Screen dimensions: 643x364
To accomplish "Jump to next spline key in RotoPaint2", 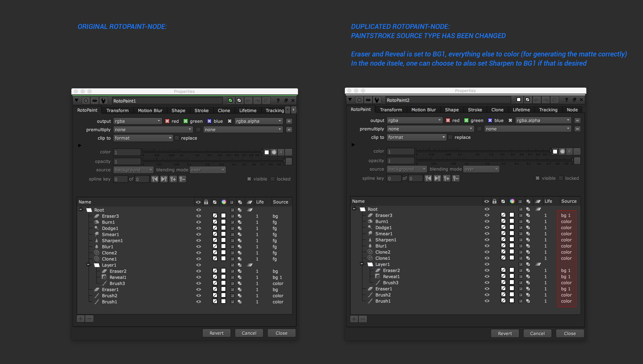I will pos(437,178).
